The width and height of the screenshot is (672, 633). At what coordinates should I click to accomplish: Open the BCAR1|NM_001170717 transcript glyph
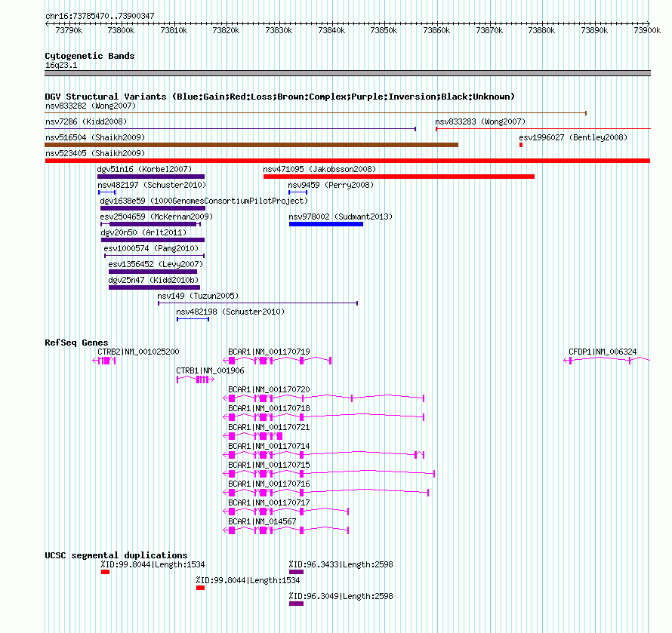point(286,512)
